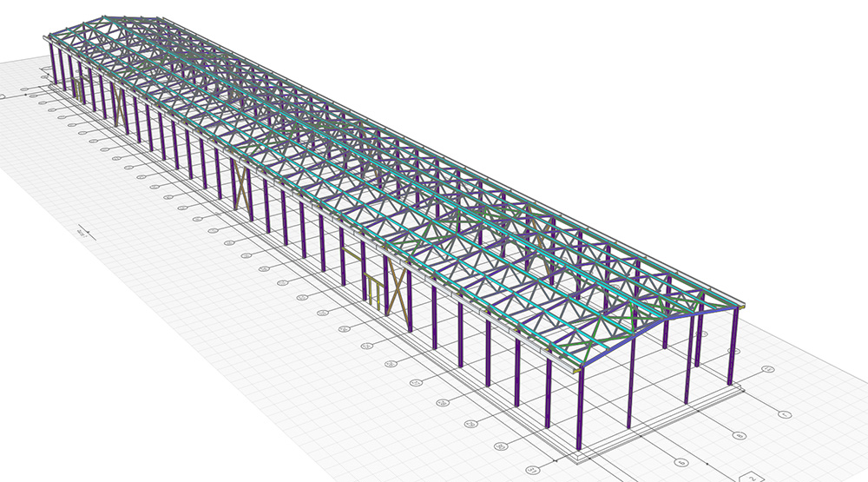Image resolution: width=868 pixels, height=482 pixels.
Task: Select the front corner column of the near gable
Action: [x=577, y=406]
